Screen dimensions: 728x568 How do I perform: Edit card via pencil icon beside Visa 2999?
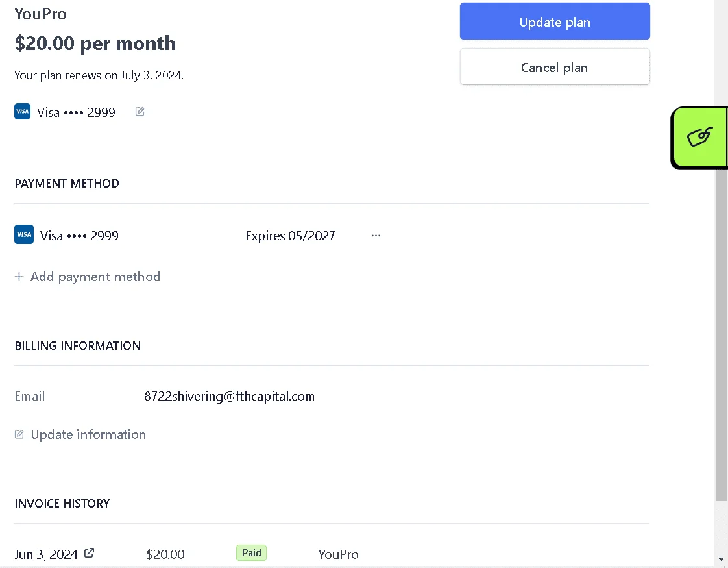point(140,112)
